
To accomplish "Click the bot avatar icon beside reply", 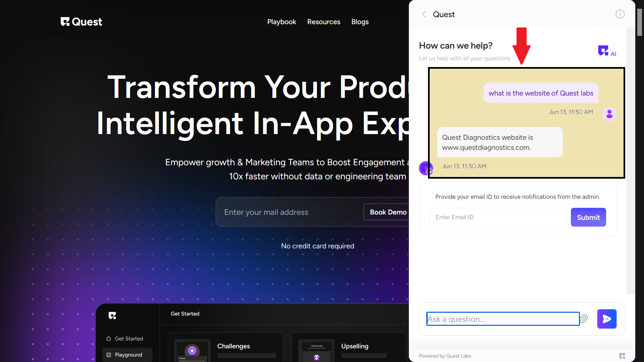I will tap(425, 168).
